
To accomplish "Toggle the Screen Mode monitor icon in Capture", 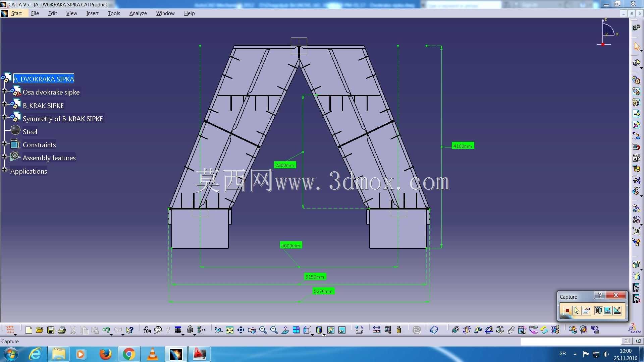I will click(x=598, y=311).
